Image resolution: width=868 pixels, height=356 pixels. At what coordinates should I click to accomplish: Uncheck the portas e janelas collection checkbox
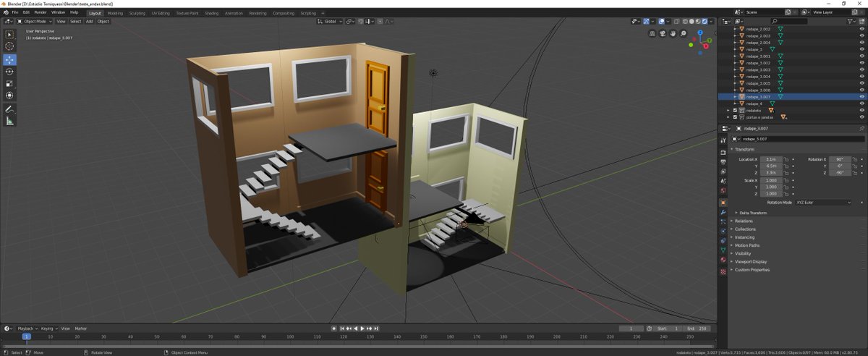coord(735,116)
